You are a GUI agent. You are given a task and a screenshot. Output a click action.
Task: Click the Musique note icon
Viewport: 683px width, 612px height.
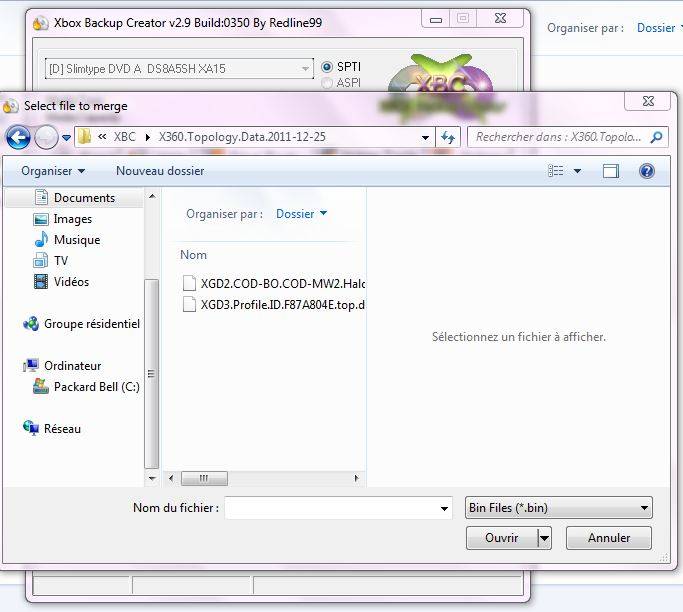(41, 240)
